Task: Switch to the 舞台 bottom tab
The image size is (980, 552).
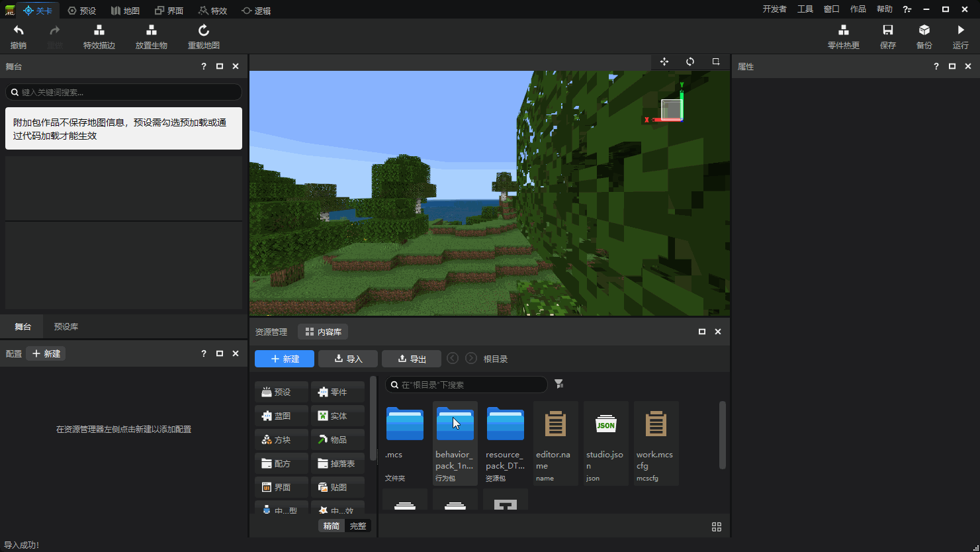Action: [23, 326]
